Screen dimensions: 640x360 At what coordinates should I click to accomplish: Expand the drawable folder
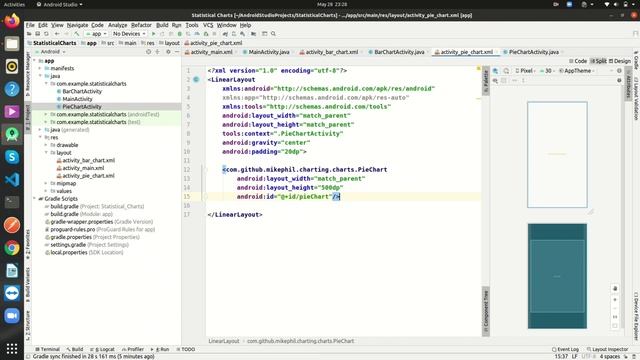[46, 145]
